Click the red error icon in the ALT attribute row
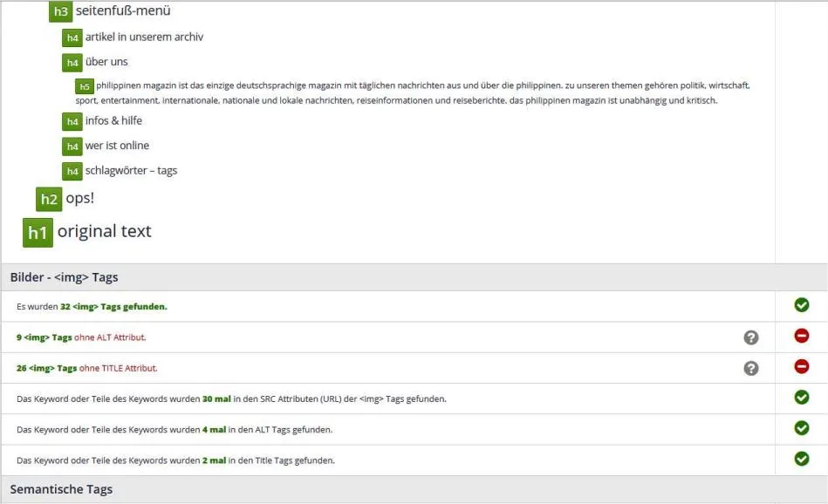The height and width of the screenshot is (504, 828). pyautogui.click(x=801, y=336)
